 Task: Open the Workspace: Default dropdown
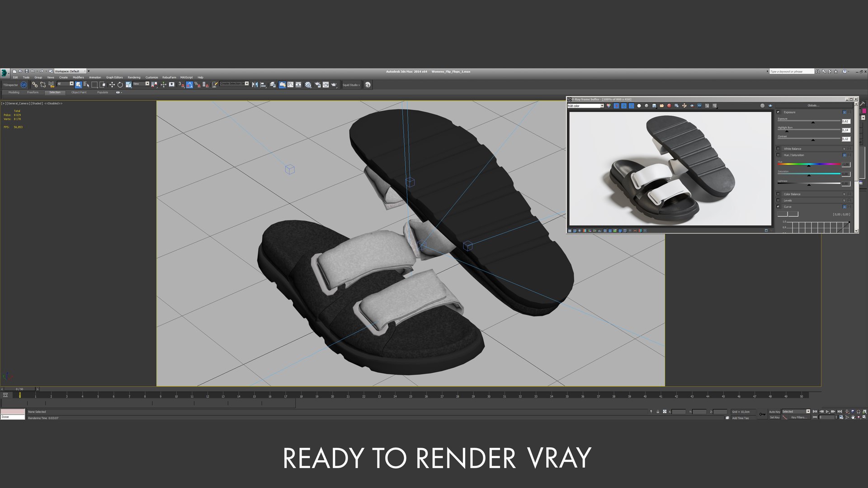[x=70, y=71]
